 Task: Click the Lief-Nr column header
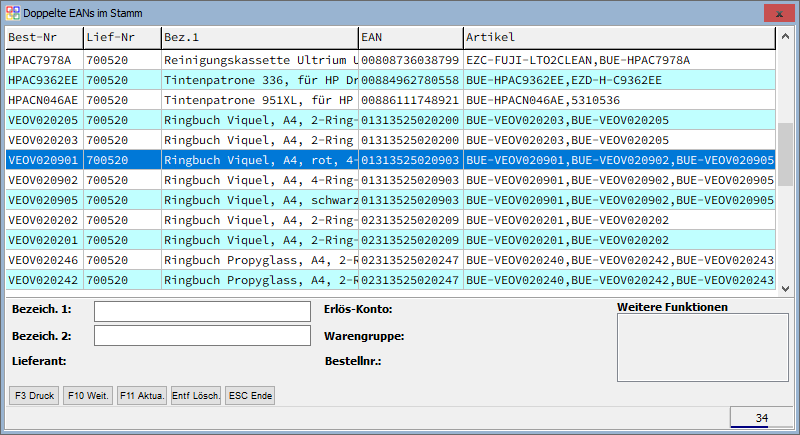point(121,37)
